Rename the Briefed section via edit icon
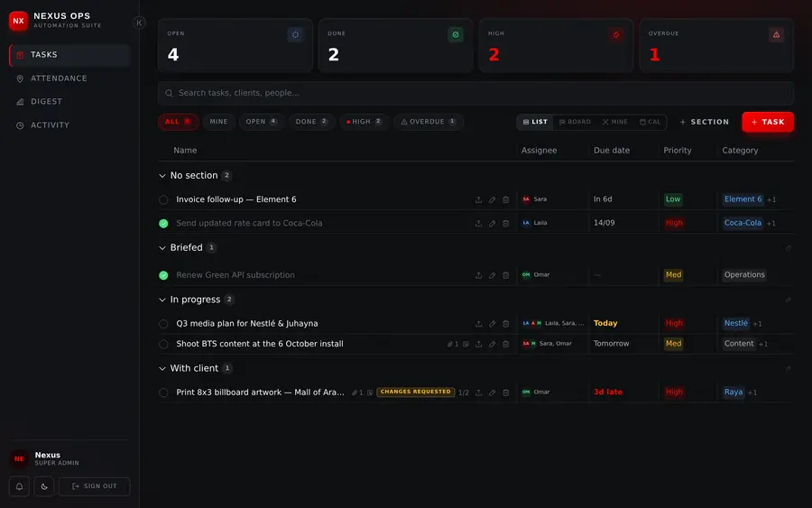This screenshot has height=508, width=812. coord(788,248)
